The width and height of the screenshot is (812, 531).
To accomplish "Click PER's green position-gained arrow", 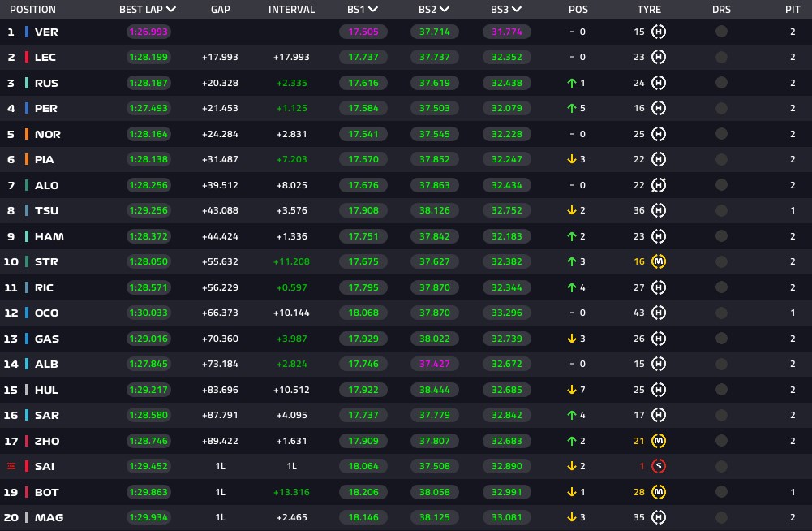I will pyautogui.click(x=572, y=108).
